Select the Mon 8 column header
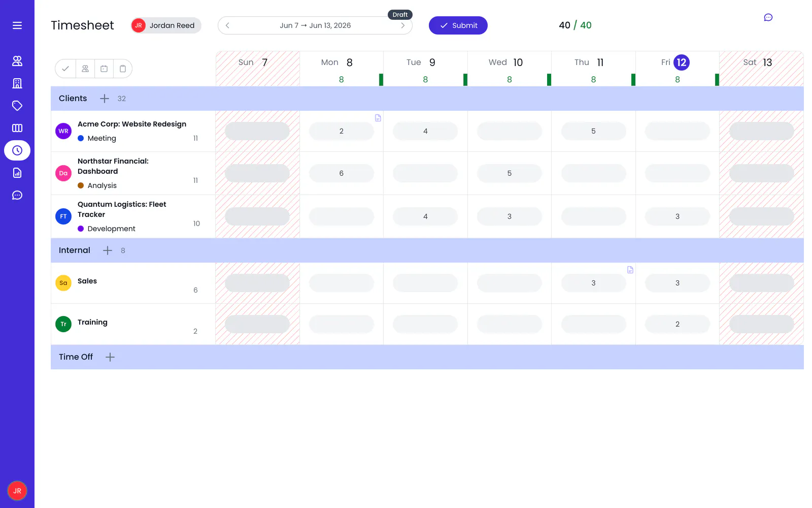The width and height of the screenshot is (812, 508). pos(341,69)
